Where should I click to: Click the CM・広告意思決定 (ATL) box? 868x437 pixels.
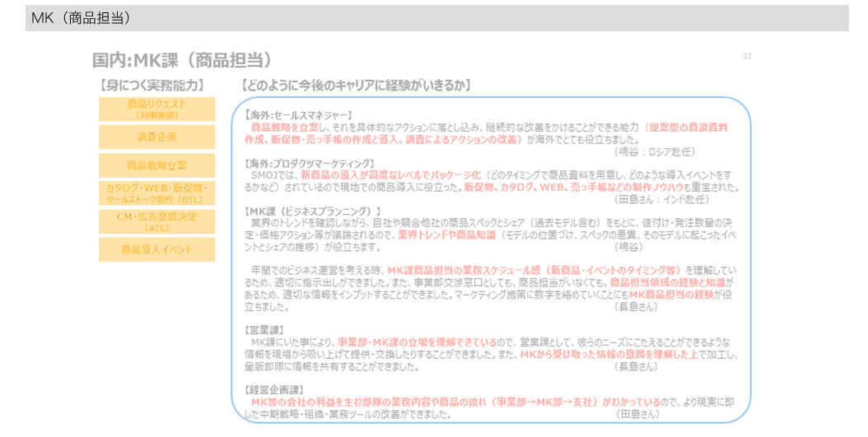pyautogui.click(x=156, y=221)
